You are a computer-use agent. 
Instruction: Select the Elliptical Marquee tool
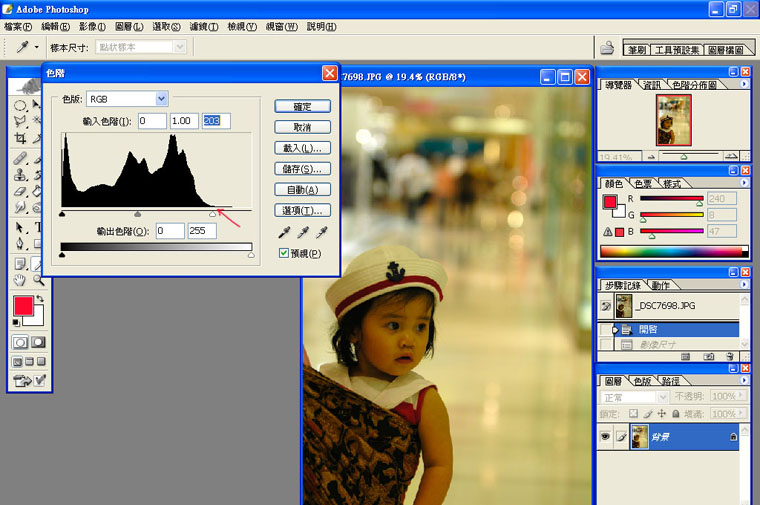tap(20, 106)
